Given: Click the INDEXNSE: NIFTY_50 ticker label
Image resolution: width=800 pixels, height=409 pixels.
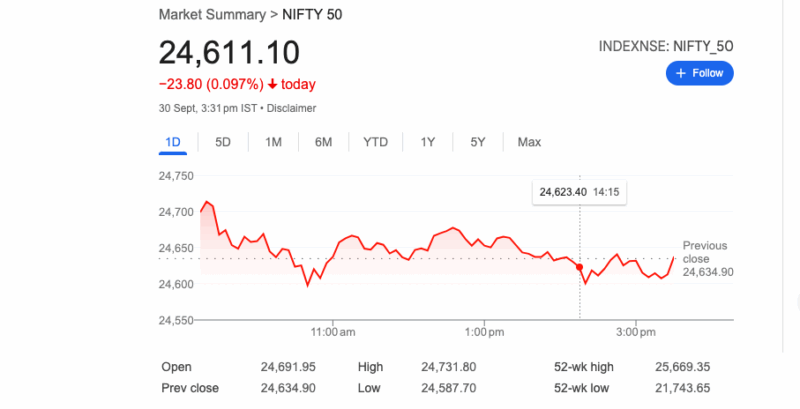Looking at the screenshot, I should point(666,46).
